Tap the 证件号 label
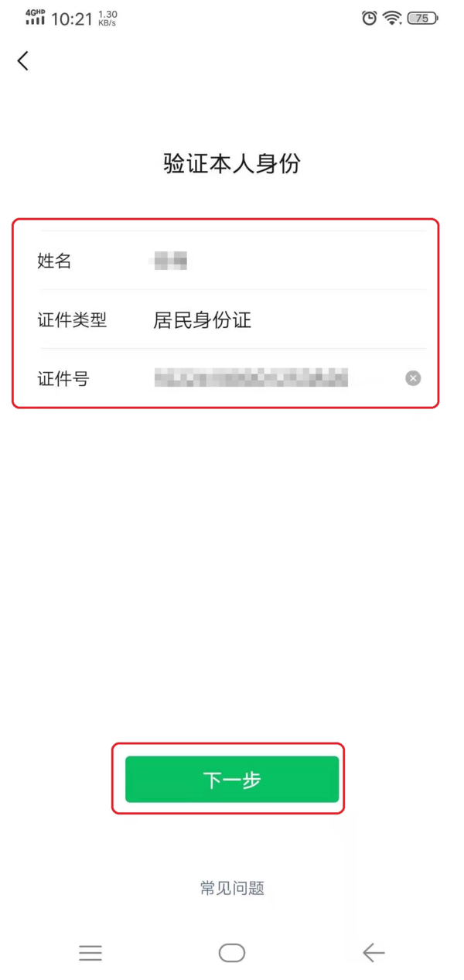 [x=63, y=378]
